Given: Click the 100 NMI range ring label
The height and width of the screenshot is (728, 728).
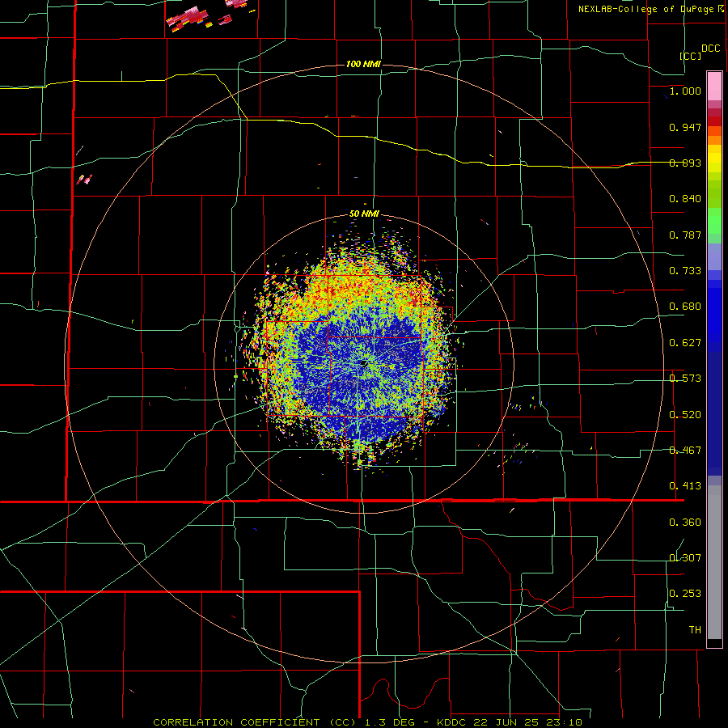Looking at the screenshot, I should (x=363, y=64).
